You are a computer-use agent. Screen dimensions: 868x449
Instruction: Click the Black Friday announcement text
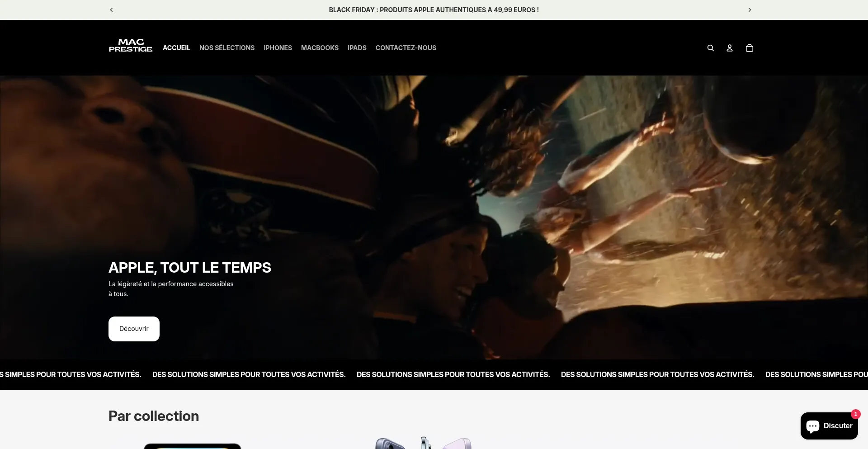point(434,10)
